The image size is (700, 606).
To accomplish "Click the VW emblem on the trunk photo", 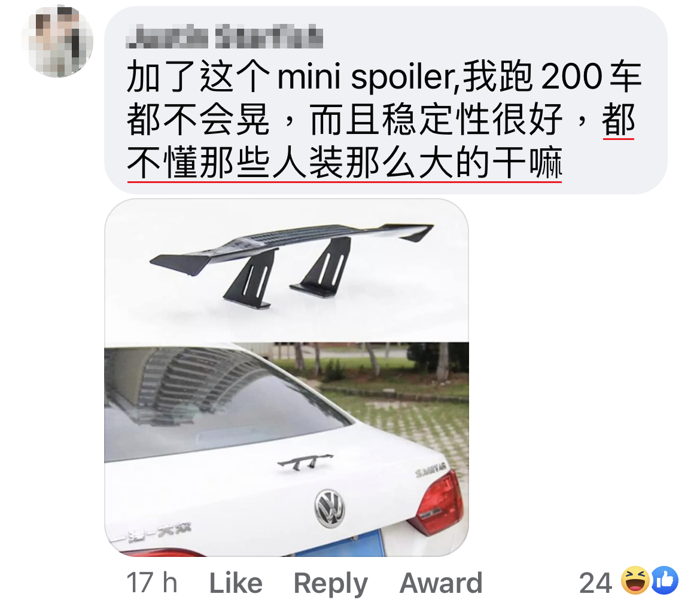I will [330, 508].
